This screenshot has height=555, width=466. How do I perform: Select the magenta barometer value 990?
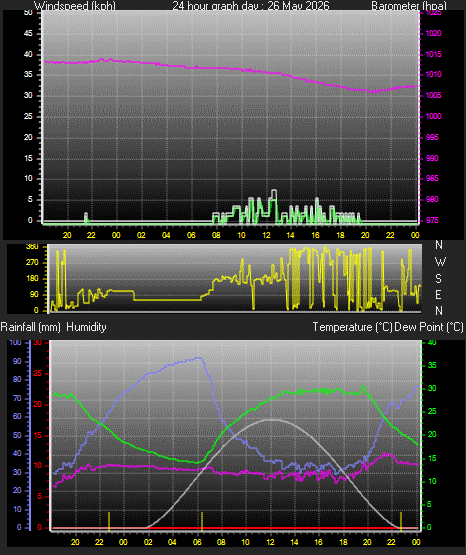coord(432,158)
